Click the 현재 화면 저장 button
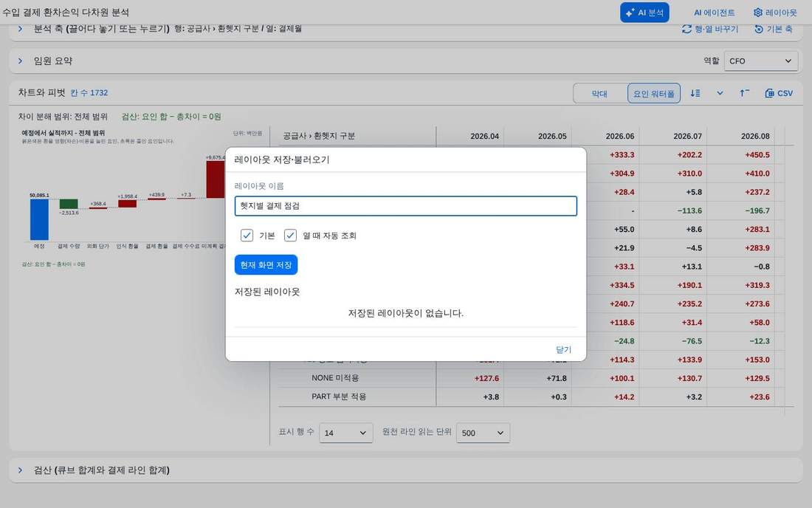The height and width of the screenshot is (508, 812). [266, 265]
